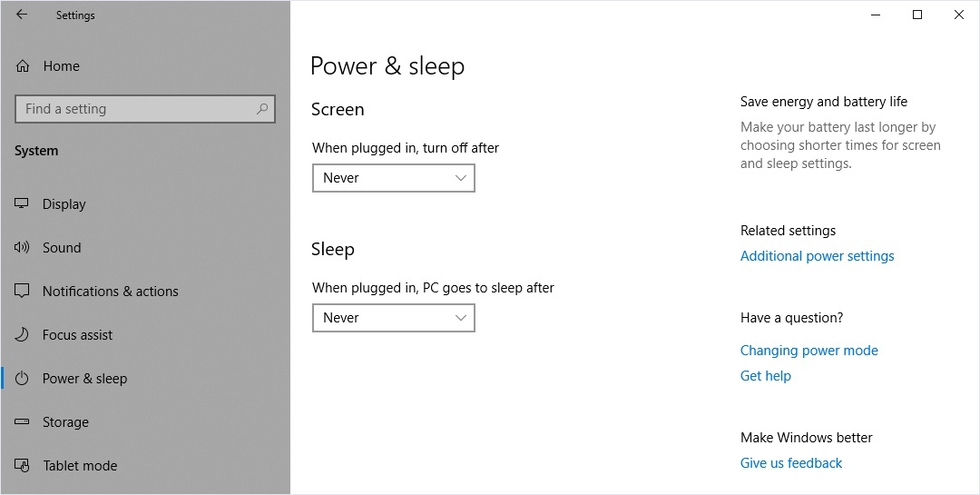Click the search magnifier icon
The width and height of the screenshot is (980, 495).
pos(262,109)
